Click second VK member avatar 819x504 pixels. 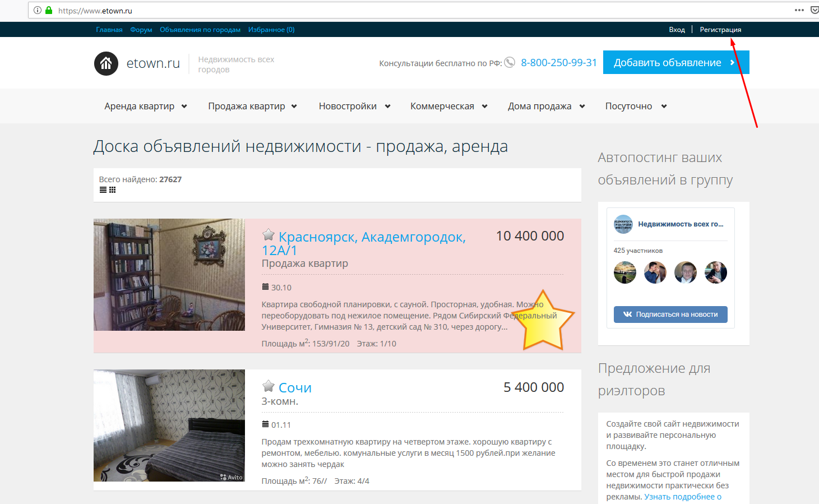tap(655, 272)
